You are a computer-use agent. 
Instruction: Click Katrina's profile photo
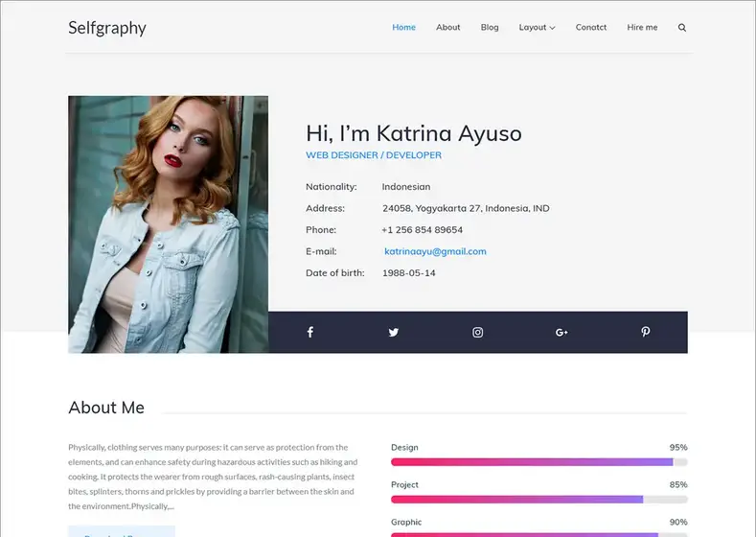coord(169,224)
